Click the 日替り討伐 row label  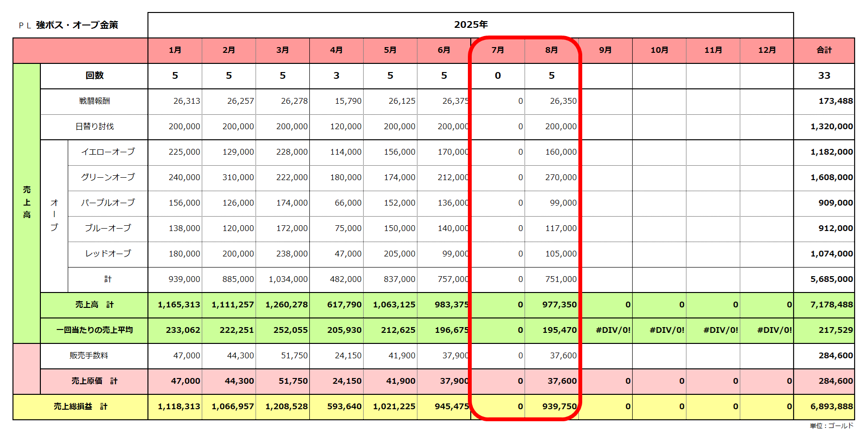(94, 126)
